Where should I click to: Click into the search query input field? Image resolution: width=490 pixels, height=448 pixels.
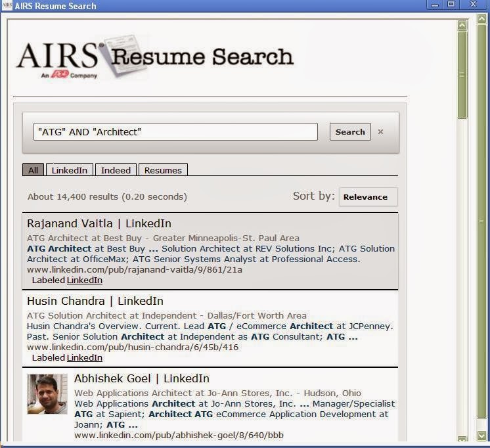coord(175,131)
